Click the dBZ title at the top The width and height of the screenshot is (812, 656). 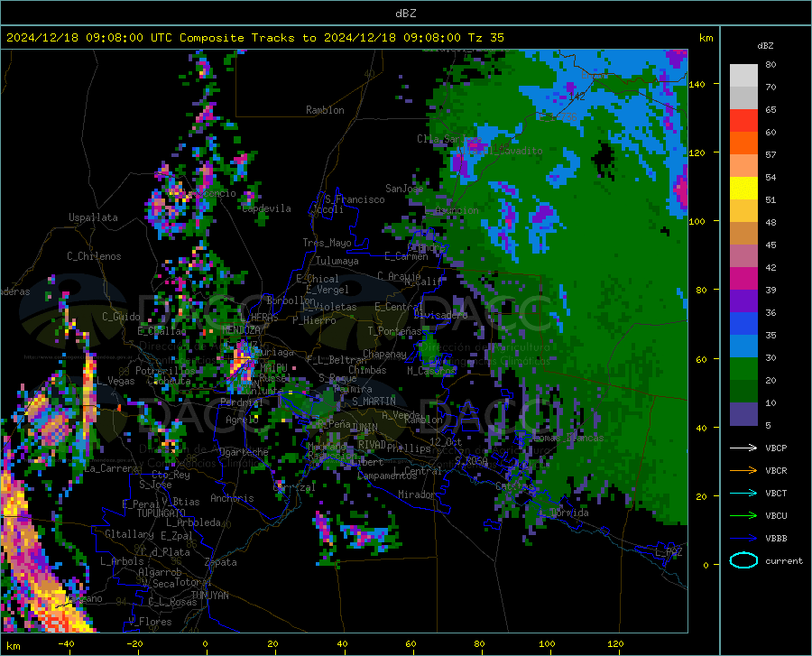coord(405,14)
